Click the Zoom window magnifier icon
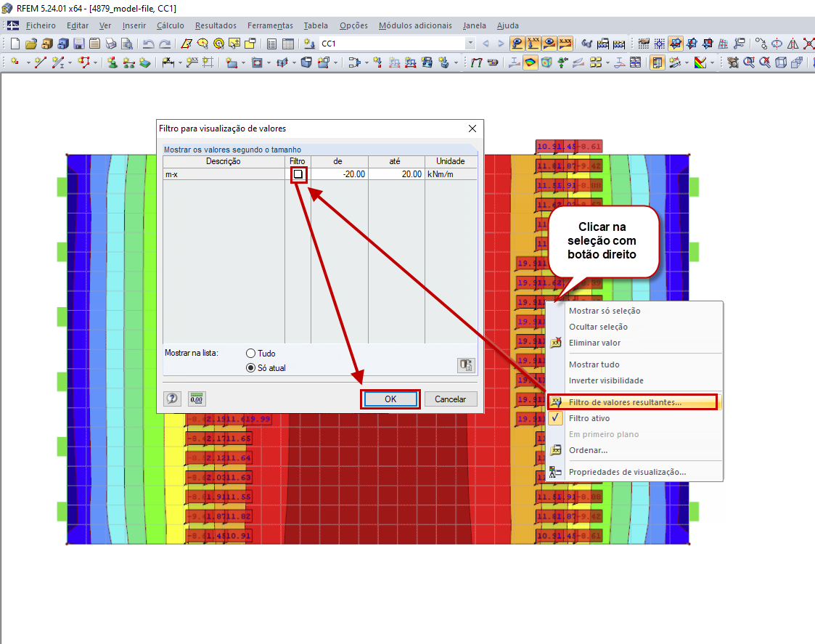815x644 pixels. (x=749, y=63)
